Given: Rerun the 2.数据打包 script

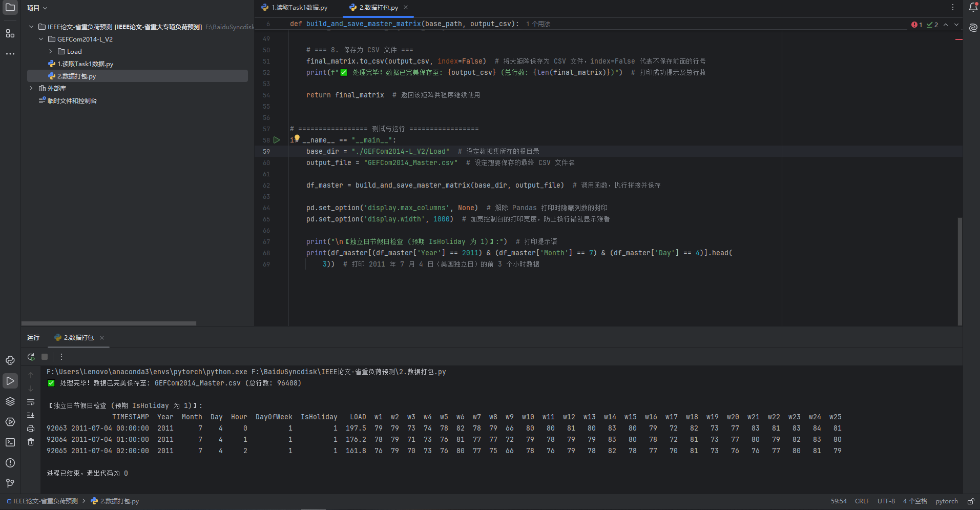Looking at the screenshot, I should (31, 357).
